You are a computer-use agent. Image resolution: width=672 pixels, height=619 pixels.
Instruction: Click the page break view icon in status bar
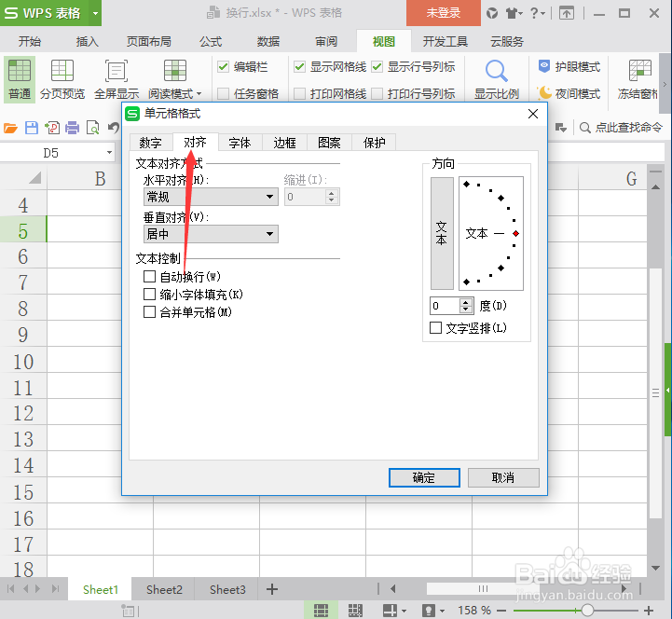point(355,611)
